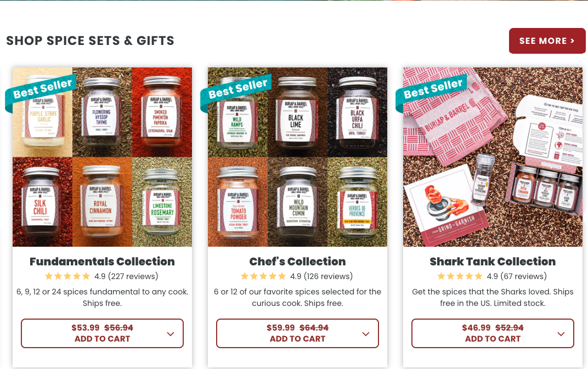
Task: Add Fundamentals Collection to cart
Action: (x=103, y=333)
